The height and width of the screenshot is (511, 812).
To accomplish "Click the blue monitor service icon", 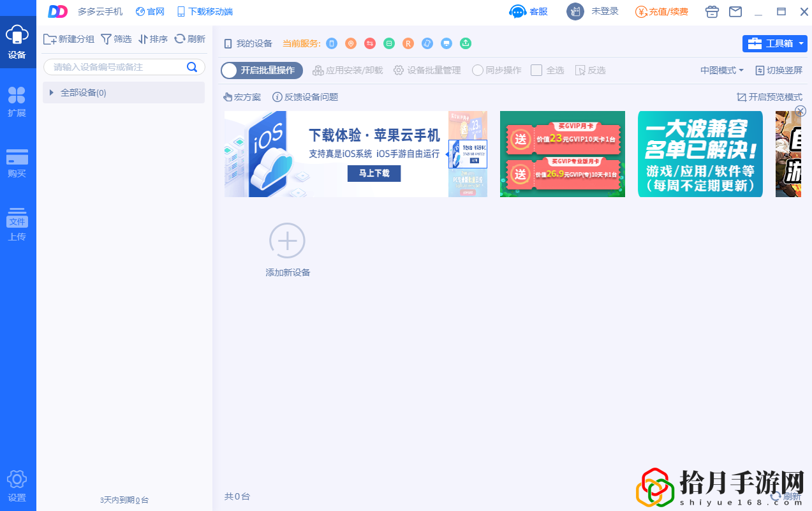I will click(447, 43).
